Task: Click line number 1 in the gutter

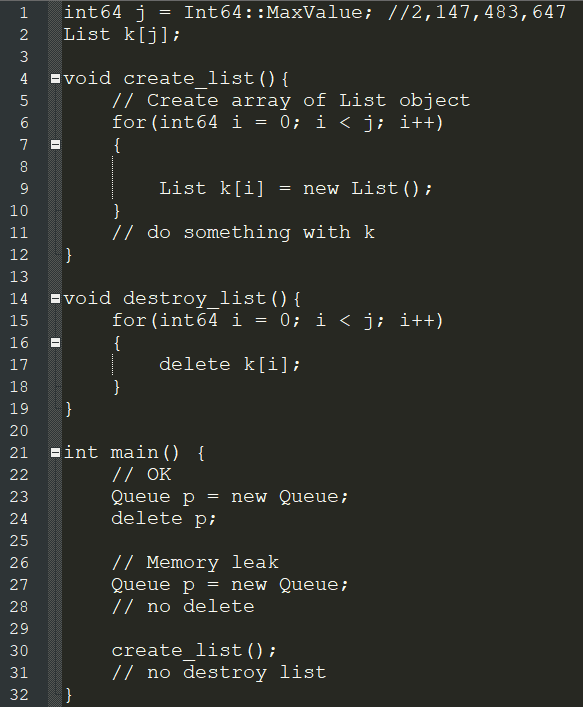Action: coord(24,13)
